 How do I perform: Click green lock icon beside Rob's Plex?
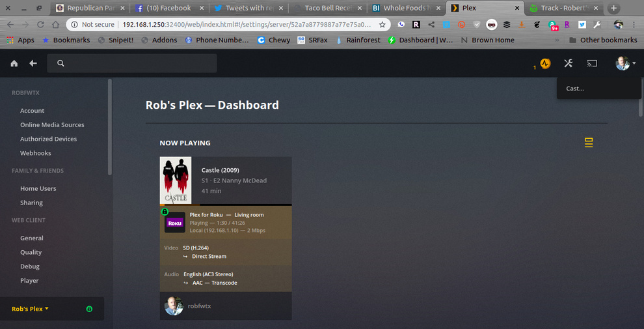(89, 309)
